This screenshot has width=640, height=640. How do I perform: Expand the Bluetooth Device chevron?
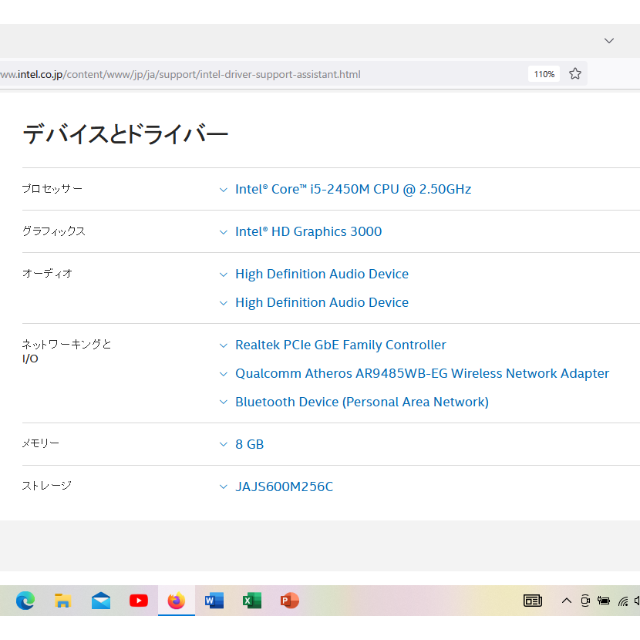pos(223,402)
